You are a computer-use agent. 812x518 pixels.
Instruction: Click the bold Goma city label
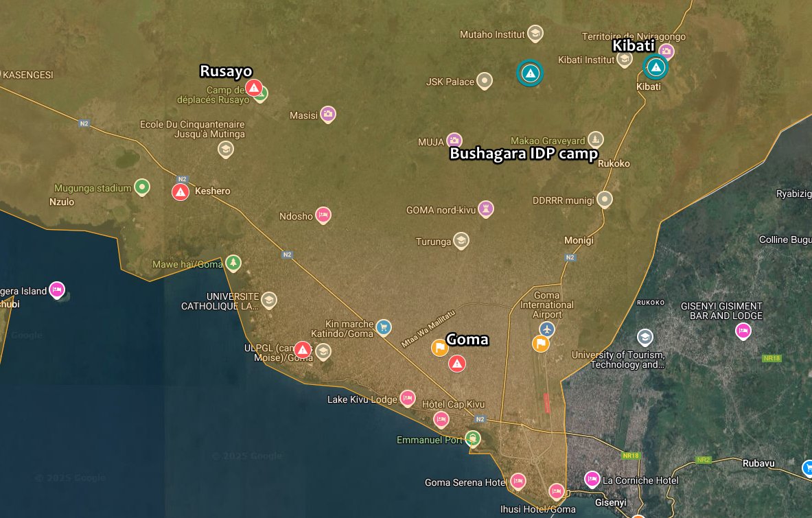467,340
